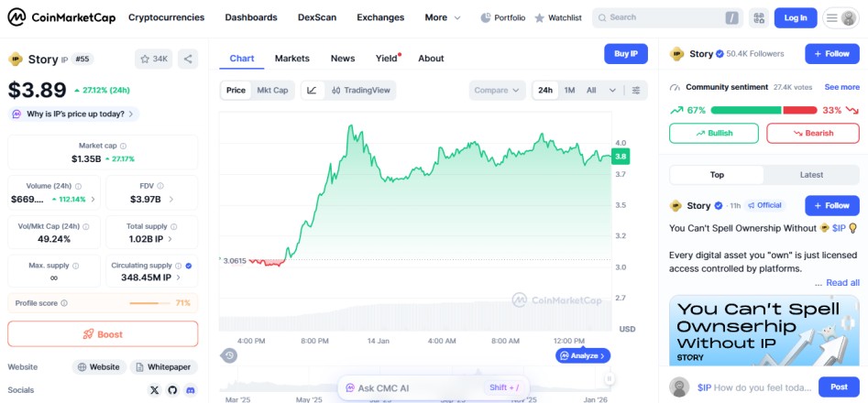
Task: Switch to the Yield tab
Action: 387,59
